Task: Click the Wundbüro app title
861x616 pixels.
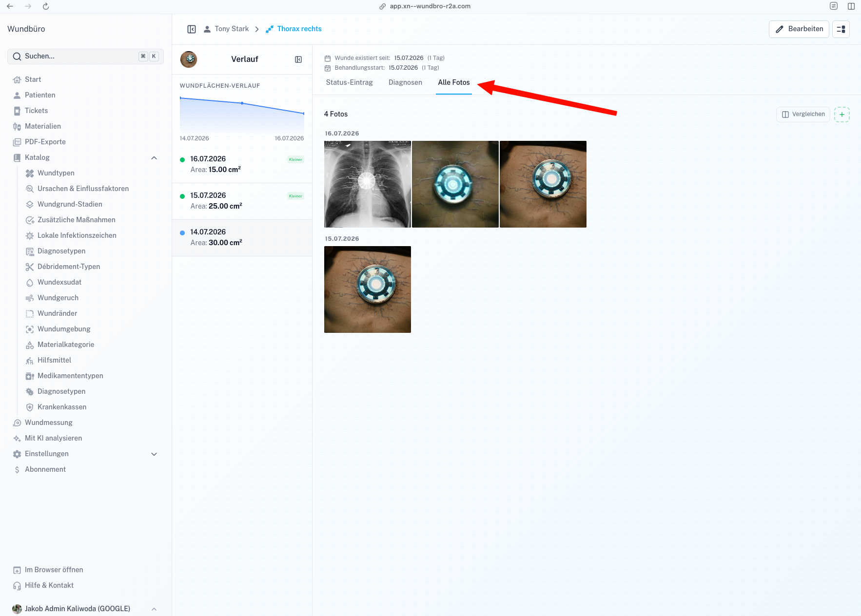Action: click(26, 29)
